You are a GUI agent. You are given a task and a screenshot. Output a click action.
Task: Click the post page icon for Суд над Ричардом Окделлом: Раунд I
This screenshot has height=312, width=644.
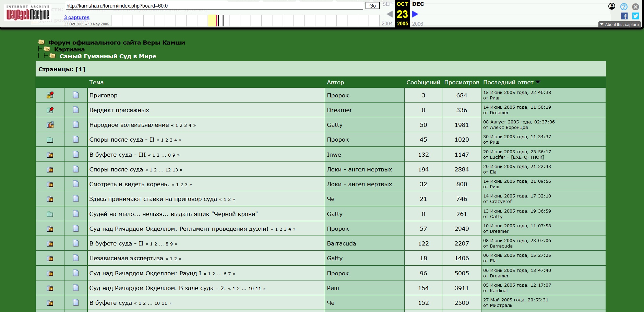[76, 273]
